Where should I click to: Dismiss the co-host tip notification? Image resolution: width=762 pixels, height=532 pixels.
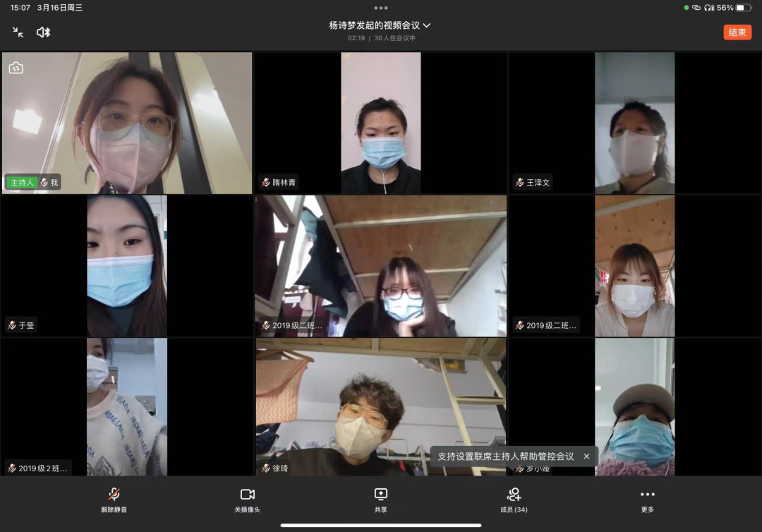pyautogui.click(x=586, y=457)
